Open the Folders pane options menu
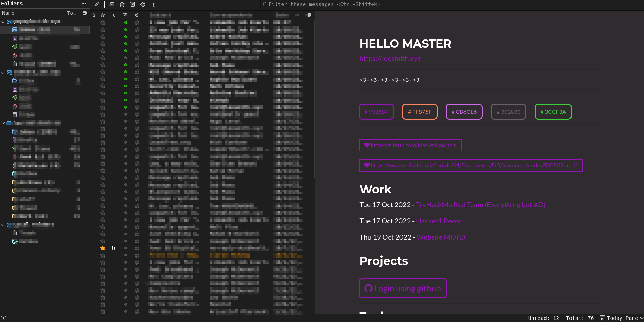The image size is (644, 322). (x=84, y=4)
